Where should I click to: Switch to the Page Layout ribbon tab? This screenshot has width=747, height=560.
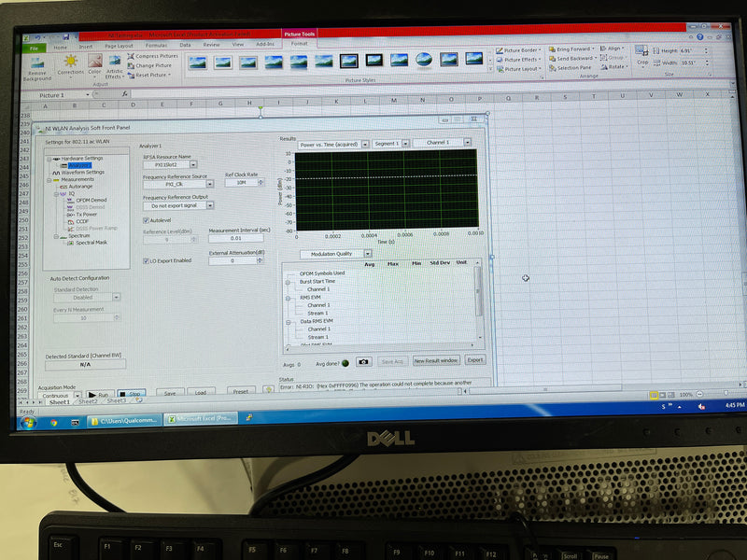click(119, 46)
